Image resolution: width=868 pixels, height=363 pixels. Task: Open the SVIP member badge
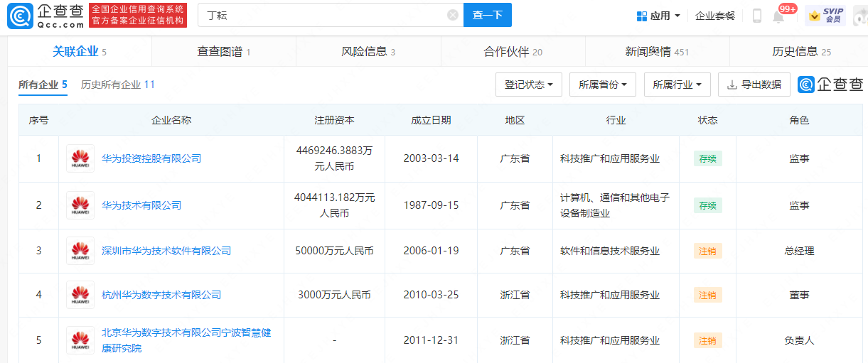(825, 16)
